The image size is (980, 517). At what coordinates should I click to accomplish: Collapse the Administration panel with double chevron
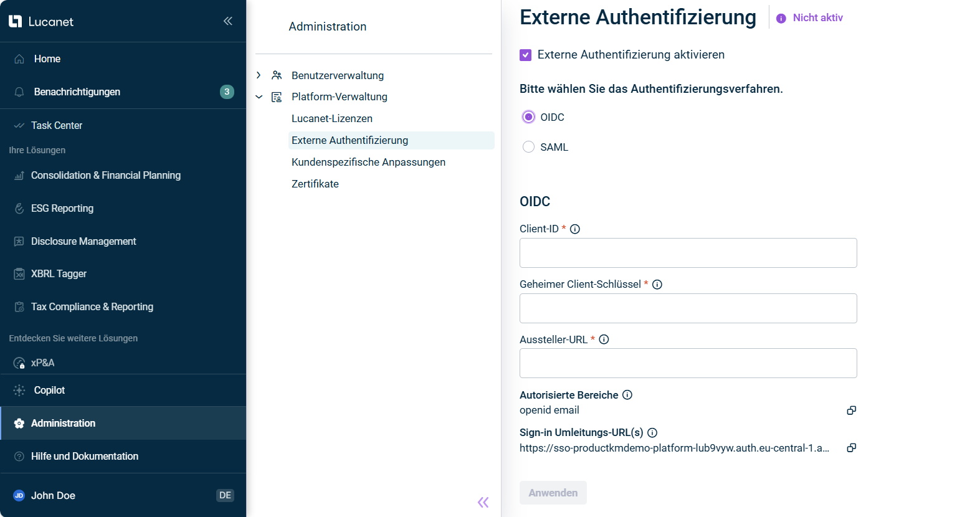483,502
